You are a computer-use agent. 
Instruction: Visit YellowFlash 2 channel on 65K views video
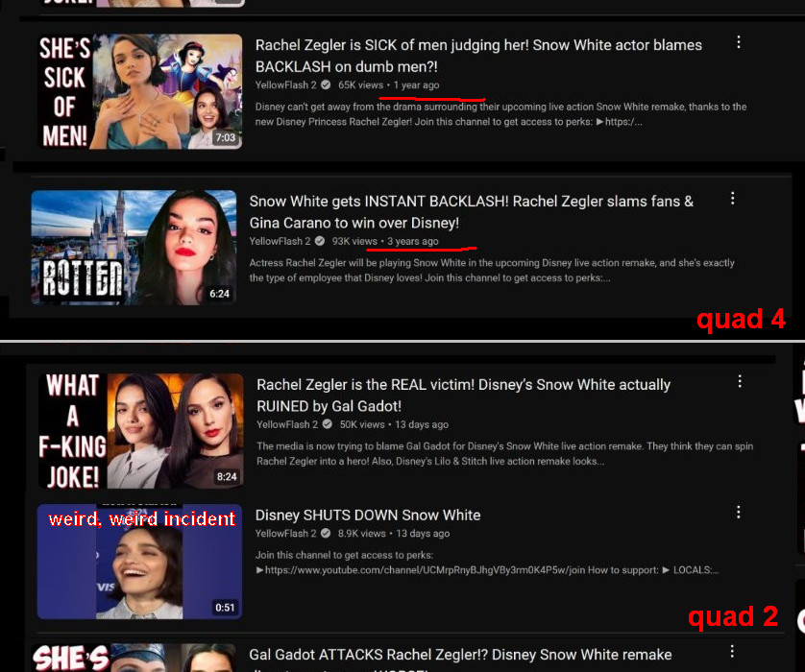tap(286, 85)
